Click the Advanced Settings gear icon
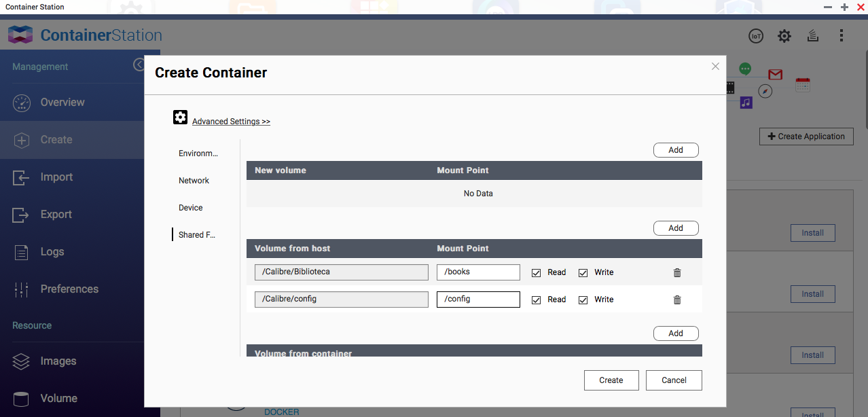 pyautogui.click(x=180, y=117)
